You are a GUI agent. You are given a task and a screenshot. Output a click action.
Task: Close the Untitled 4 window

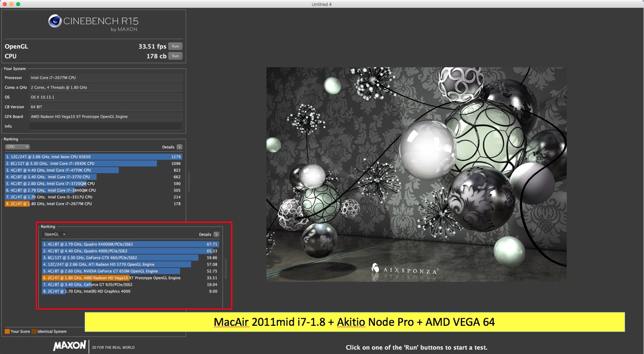(x=4, y=4)
